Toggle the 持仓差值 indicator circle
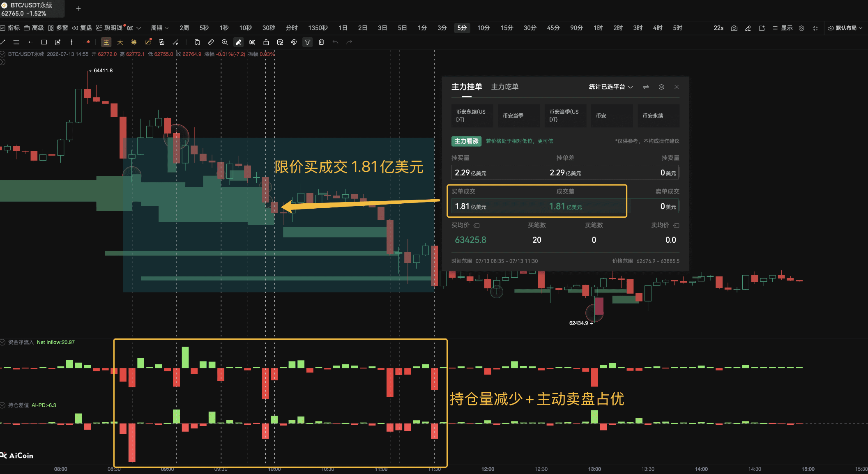Image resolution: width=868 pixels, height=474 pixels. click(x=2, y=405)
